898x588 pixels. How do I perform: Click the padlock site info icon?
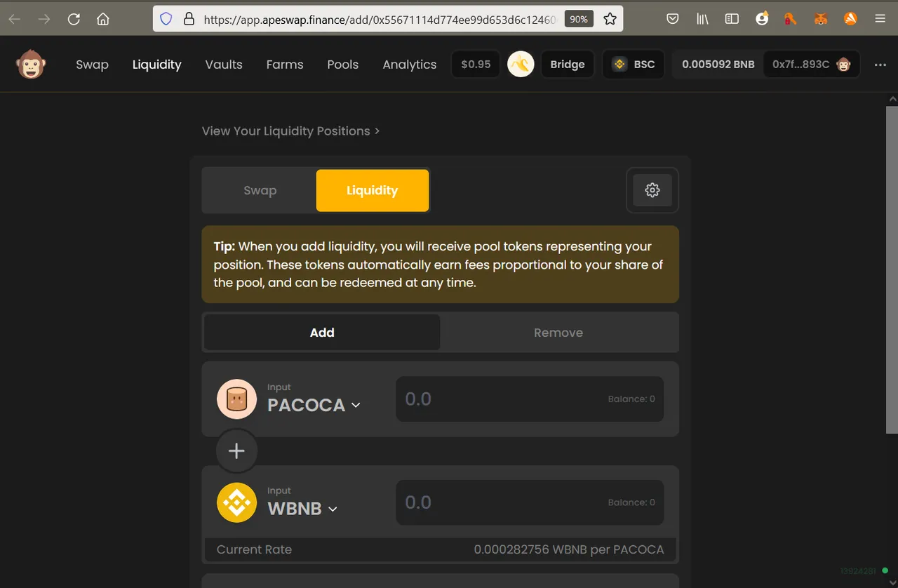pyautogui.click(x=188, y=19)
